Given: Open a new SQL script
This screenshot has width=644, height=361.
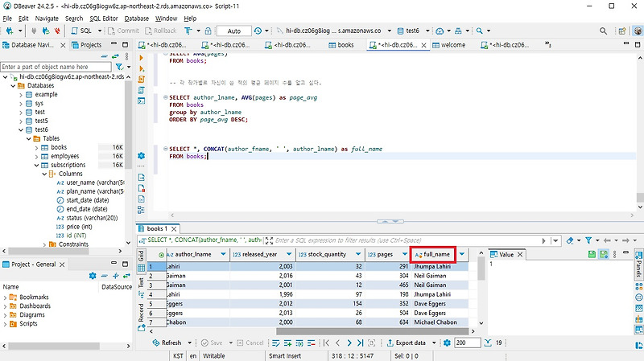Looking at the screenshot, I should click(x=82, y=31).
